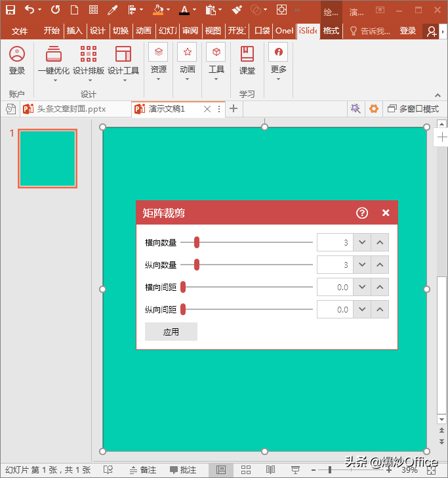Click the 横向数量 slider handle
448x478 pixels.
[x=197, y=243]
